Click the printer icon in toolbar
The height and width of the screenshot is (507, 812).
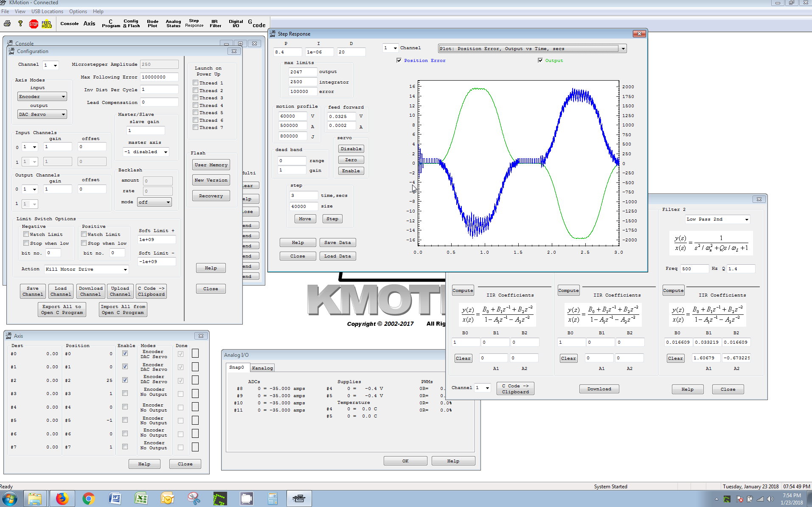coord(7,24)
